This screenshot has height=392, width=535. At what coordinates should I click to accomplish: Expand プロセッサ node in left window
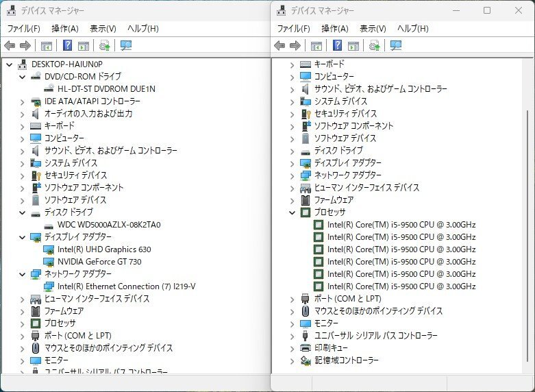[x=22, y=323]
